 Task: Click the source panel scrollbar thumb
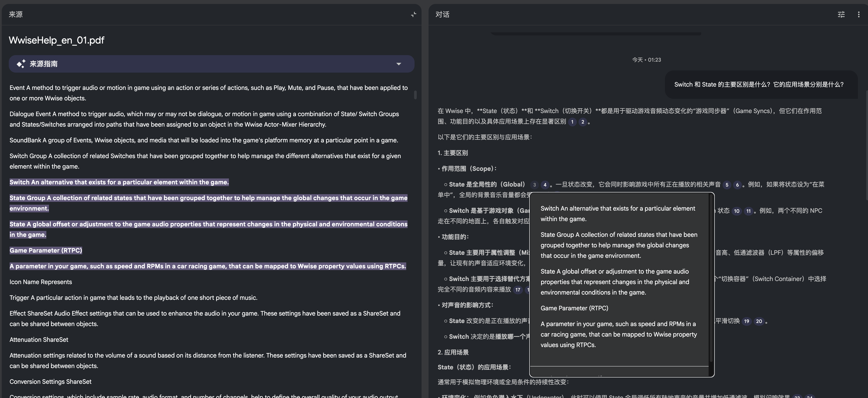pos(415,95)
